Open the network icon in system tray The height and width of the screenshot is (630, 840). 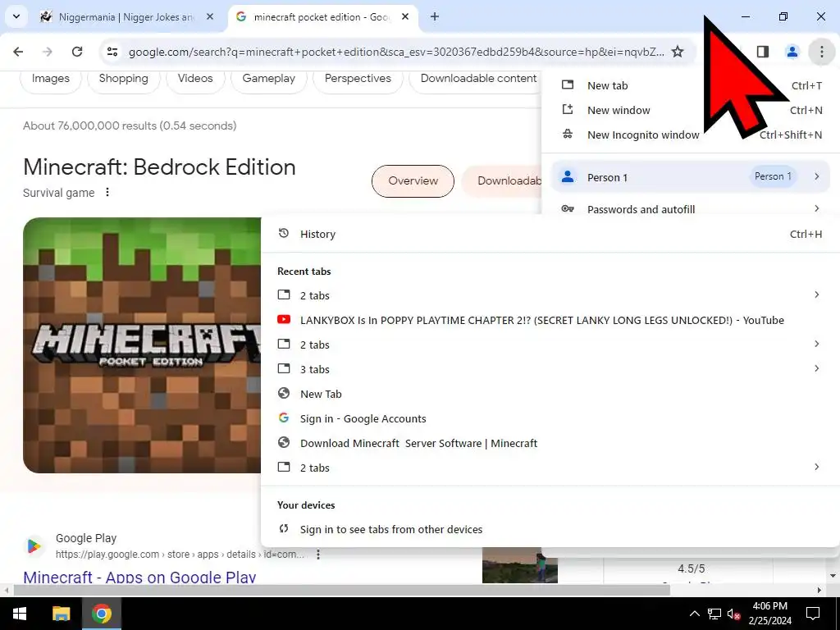coord(714,614)
